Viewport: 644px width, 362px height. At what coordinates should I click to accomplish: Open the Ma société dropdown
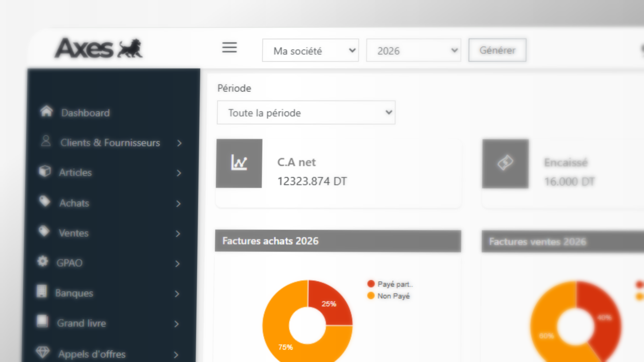[310, 50]
